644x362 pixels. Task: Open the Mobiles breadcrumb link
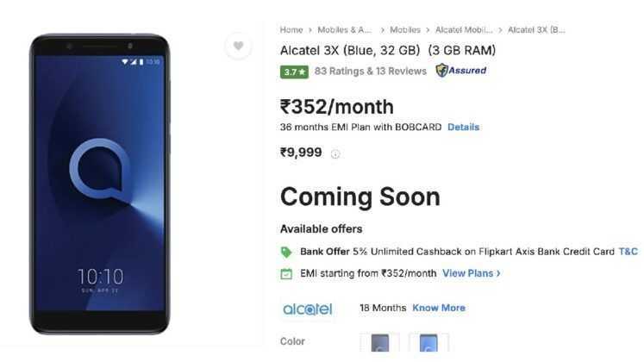(x=405, y=30)
